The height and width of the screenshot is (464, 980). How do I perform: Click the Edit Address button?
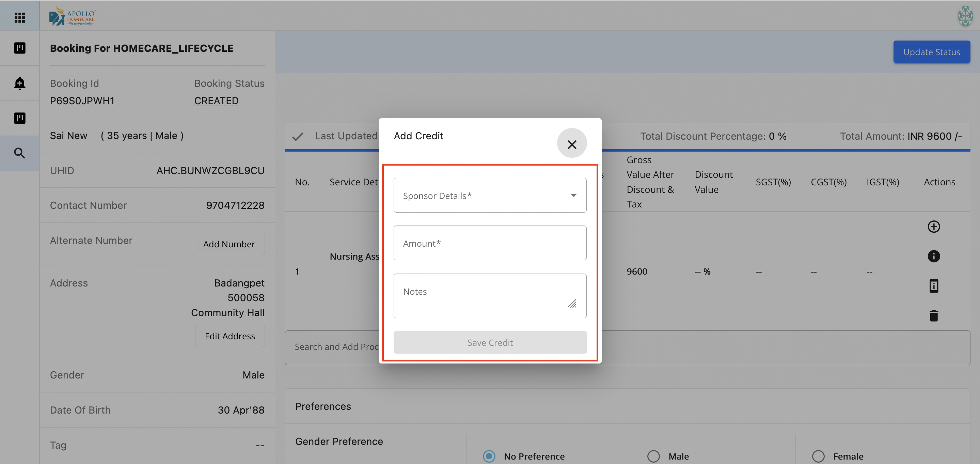pos(230,336)
